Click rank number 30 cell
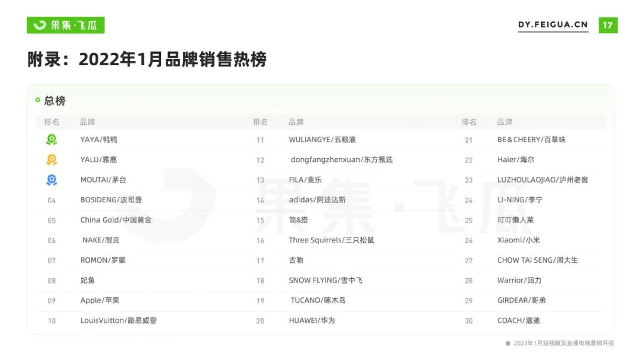644x363 pixels. click(x=469, y=321)
